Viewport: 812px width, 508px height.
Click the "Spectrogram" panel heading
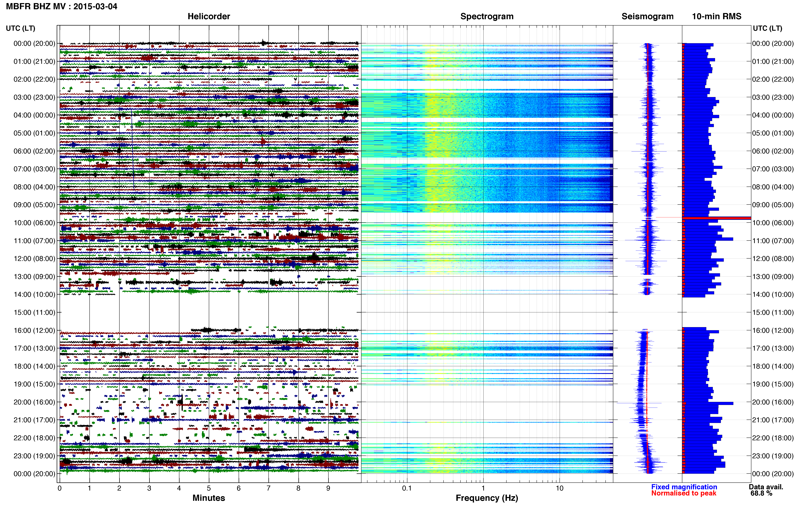(x=487, y=16)
